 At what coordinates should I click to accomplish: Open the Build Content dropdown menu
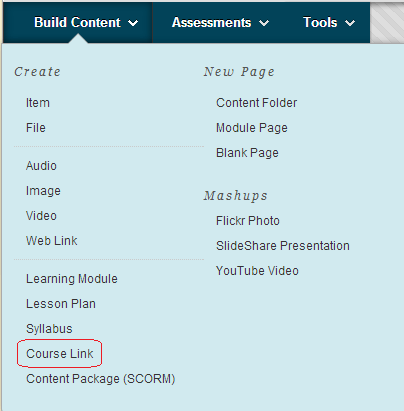tap(86, 23)
